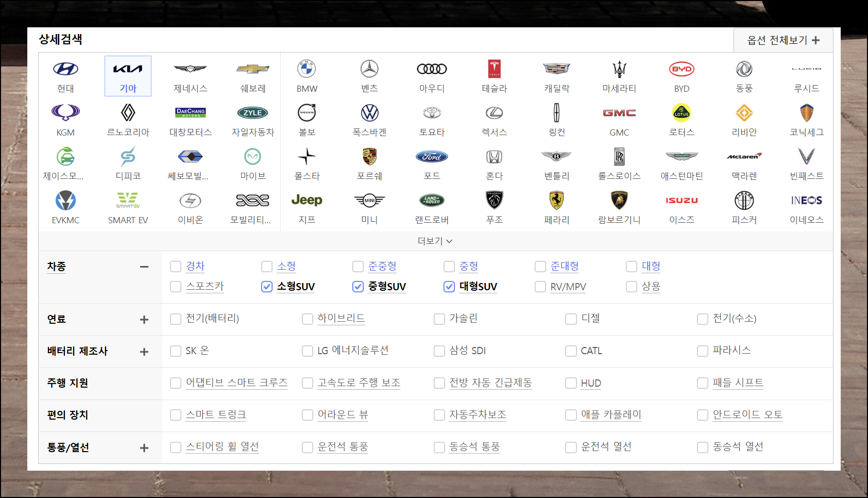Pick the Ford (포드) oval logo
This screenshot has width=868, height=498.
click(x=432, y=156)
